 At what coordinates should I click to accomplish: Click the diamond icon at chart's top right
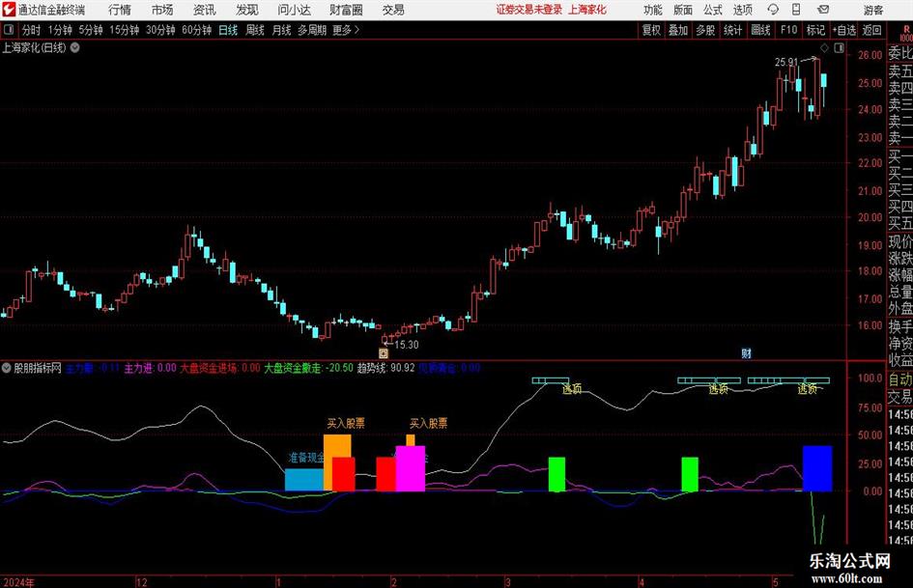point(824,47)
